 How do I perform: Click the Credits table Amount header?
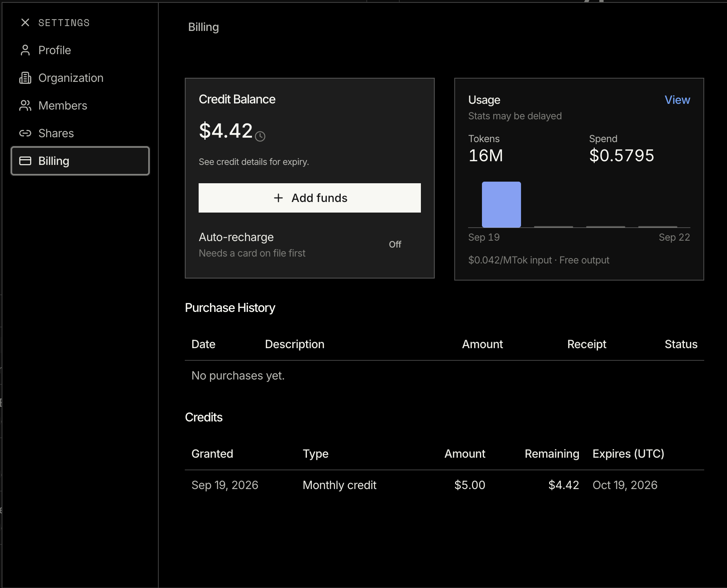465,454
